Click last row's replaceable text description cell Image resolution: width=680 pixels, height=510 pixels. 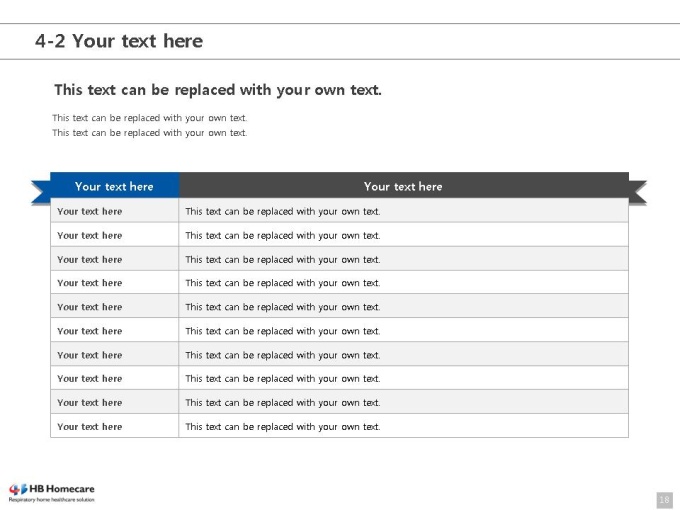point(403,426)
